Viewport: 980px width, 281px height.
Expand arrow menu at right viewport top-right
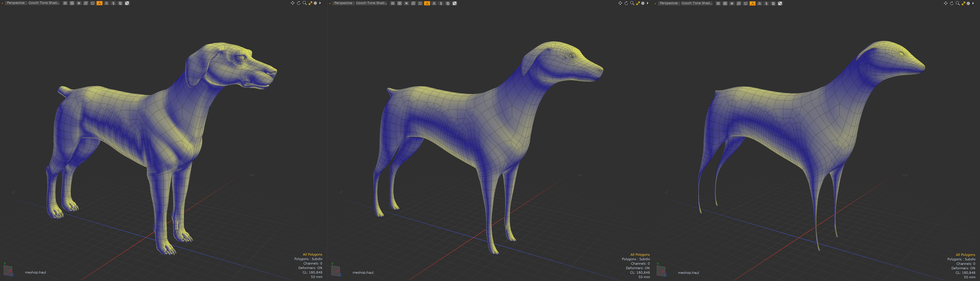pyautogui.click(x=973, y=3)
